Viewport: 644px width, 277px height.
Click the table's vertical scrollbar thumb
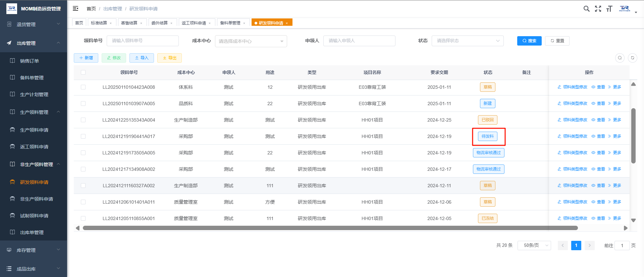(633, 136)
